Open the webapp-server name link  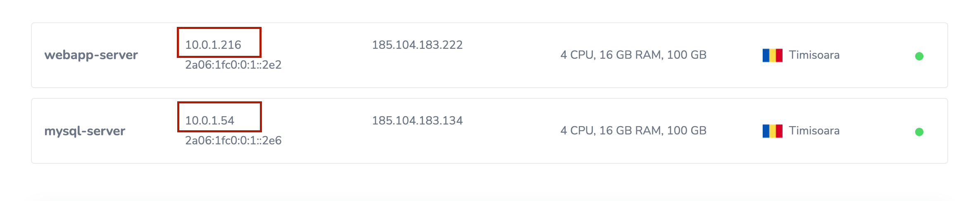click(x=91, y=55)
